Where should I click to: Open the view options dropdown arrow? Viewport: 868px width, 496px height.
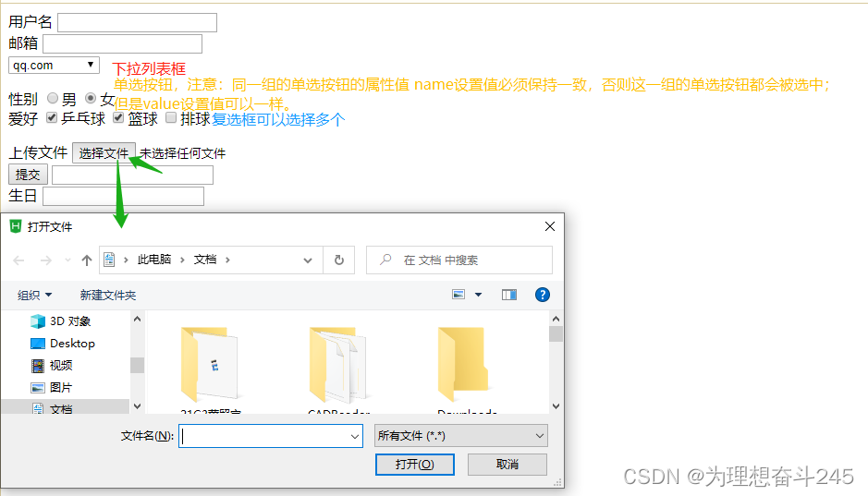click(478, 295)
